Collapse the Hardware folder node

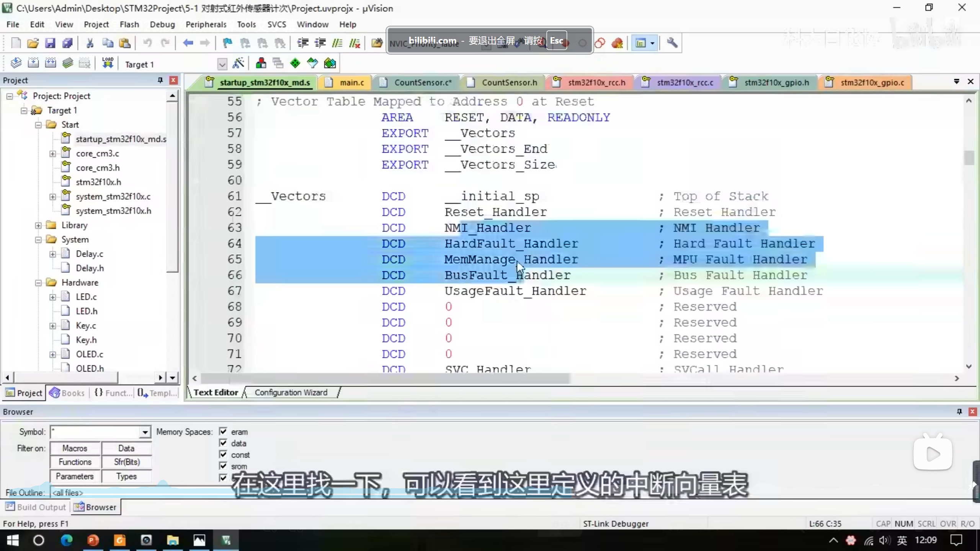[38, 283]
